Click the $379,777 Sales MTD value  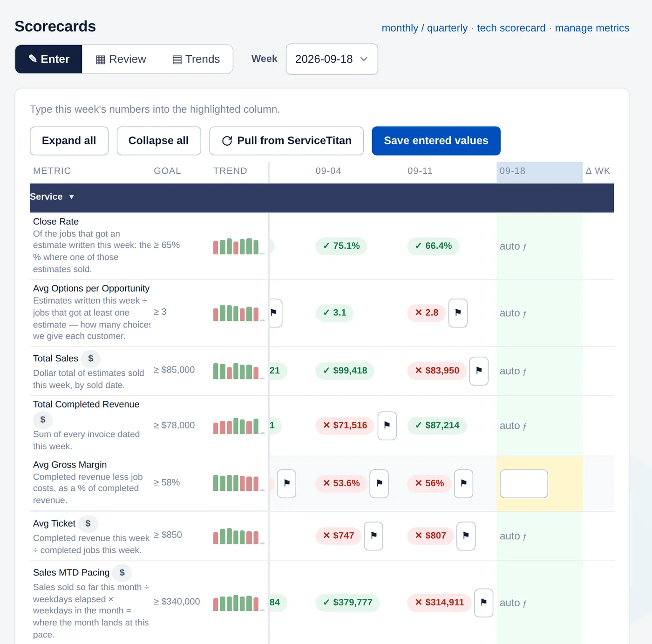(x=348, y=603)
